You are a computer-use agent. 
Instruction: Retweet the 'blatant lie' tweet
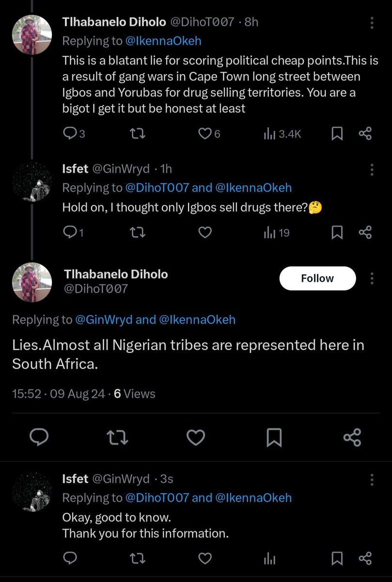[x=138, y=133]
